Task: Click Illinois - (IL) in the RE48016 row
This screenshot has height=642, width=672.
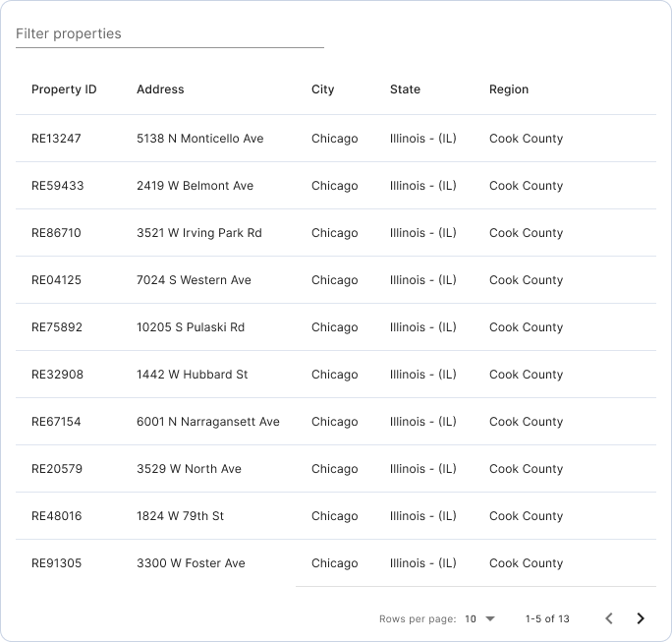Action: point(423,516)
